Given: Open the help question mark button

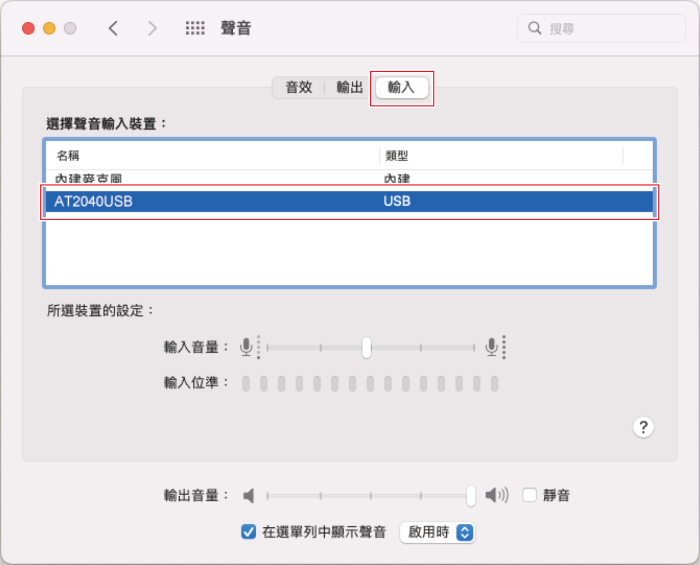Looking at the screenshot, I should [643, 427].
